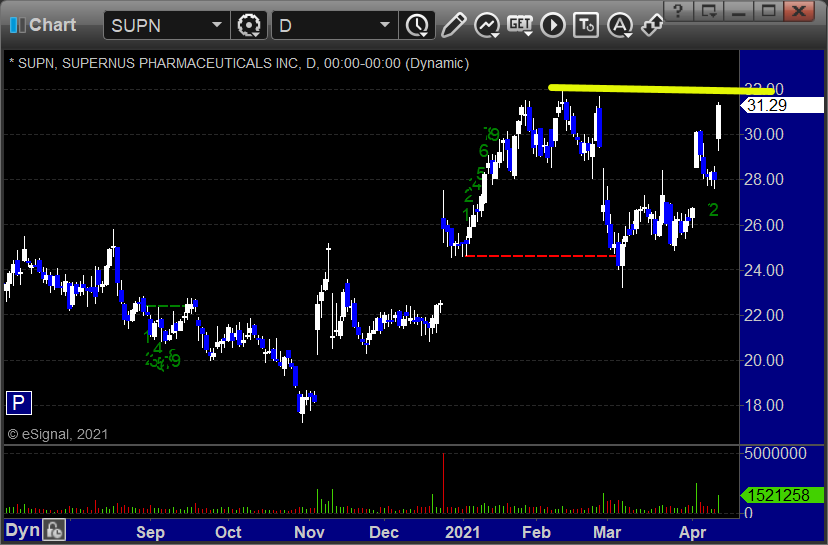Click the 20.00 price axis label
This screenshot has width=828, height=545.
764,360
